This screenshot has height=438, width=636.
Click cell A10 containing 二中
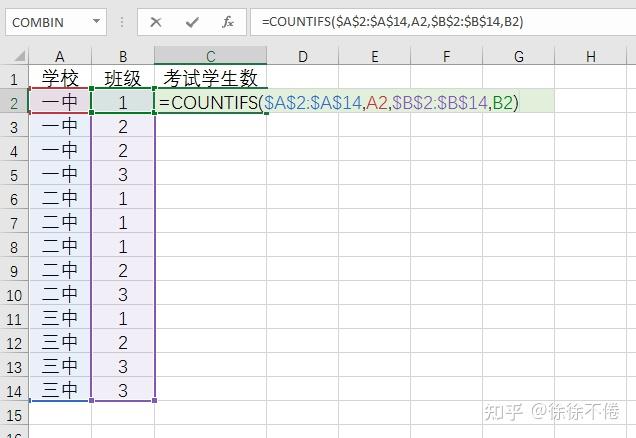[60, 293]
